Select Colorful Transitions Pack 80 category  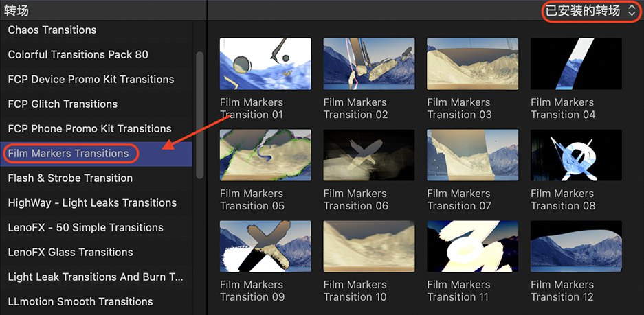[96, 54]
